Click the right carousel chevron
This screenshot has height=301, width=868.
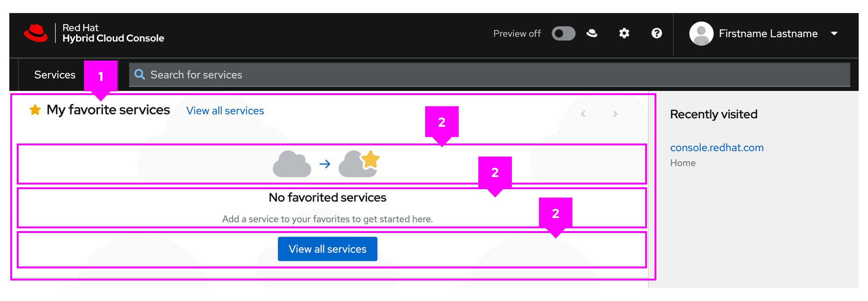coord(615,113)
